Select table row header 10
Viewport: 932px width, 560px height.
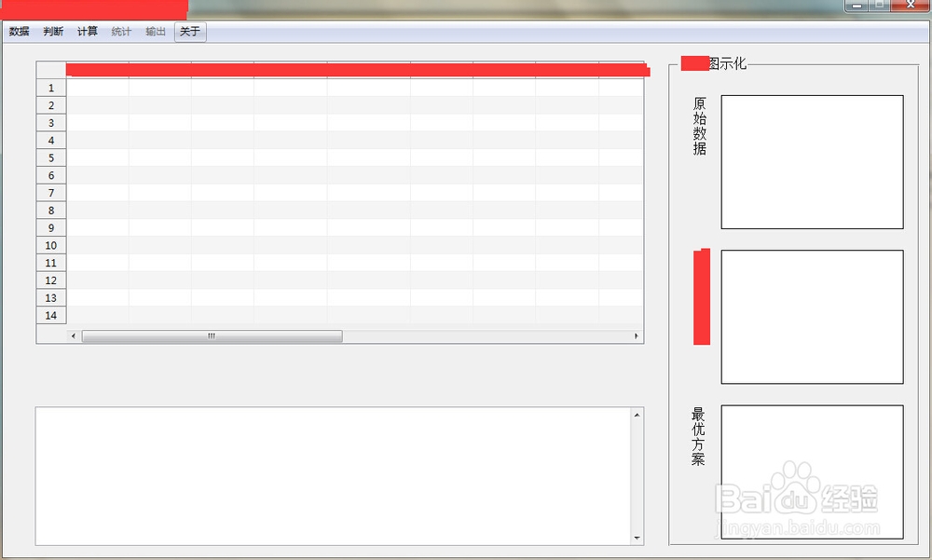coord(51,245)
